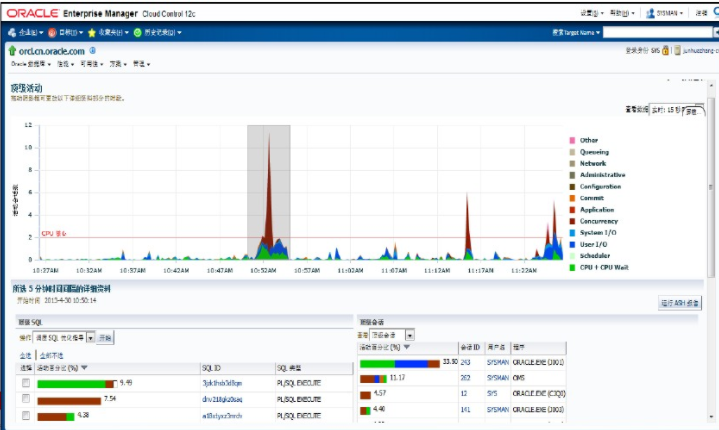Open the view data real-time dropdown

click(676, 110)
